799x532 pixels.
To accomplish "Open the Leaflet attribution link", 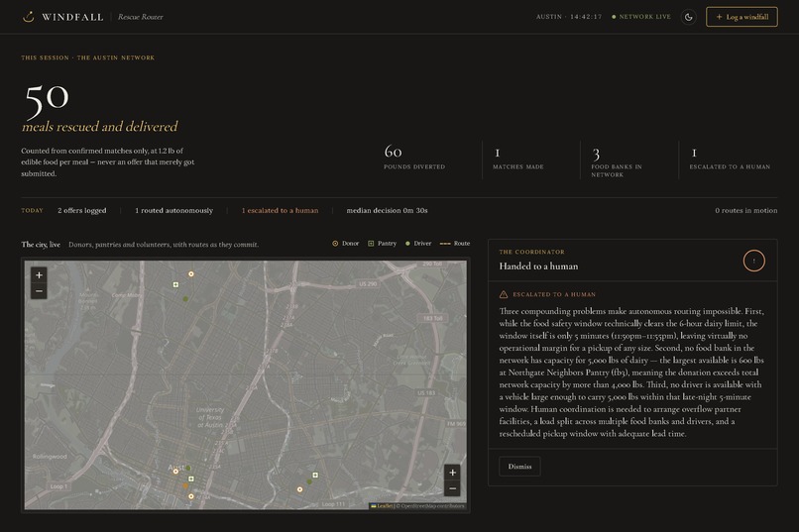I will (382, 506).
